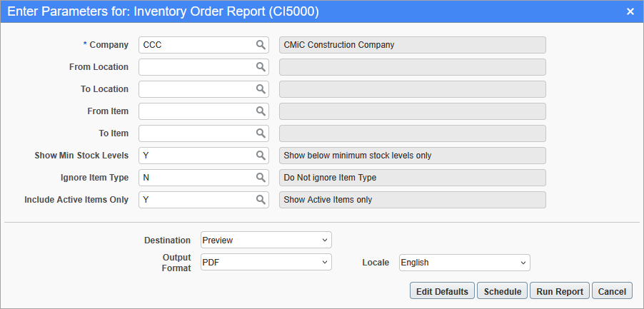644x309 pixels.
Task: Click the 'To Location' label
Action: pos(104,89)
